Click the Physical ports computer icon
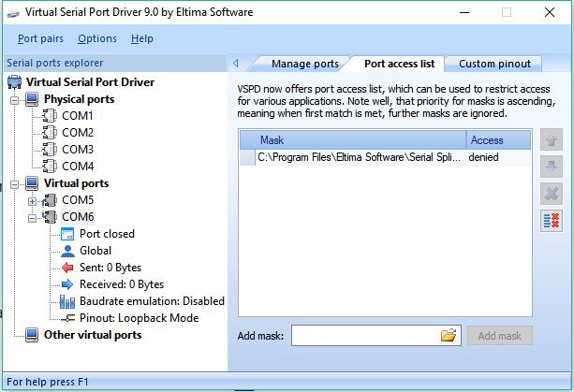This screenshot has width=574, height=392. (x=32, y=99)
